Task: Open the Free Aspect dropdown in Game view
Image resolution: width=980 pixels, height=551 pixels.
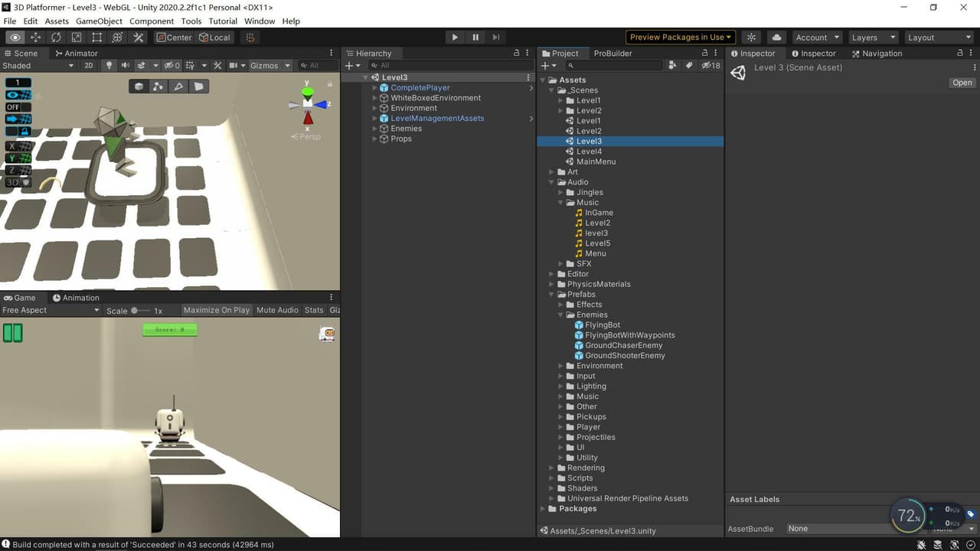Action: tap(51, 310)
